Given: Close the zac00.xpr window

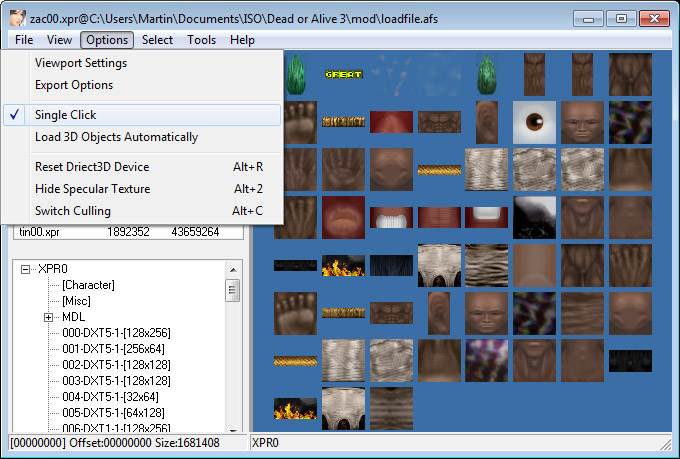Looking at the screenshot, I should pyautogui.click(x=654, y=19).
